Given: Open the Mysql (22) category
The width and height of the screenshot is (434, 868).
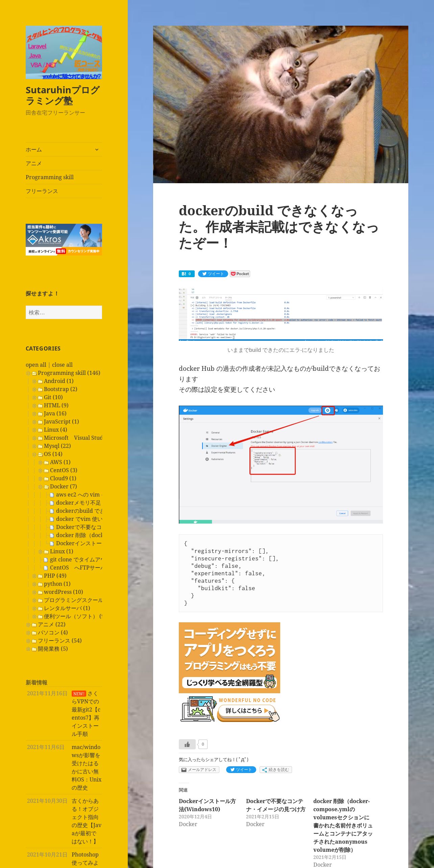Looking at the screenshot, I should [57, 446].
